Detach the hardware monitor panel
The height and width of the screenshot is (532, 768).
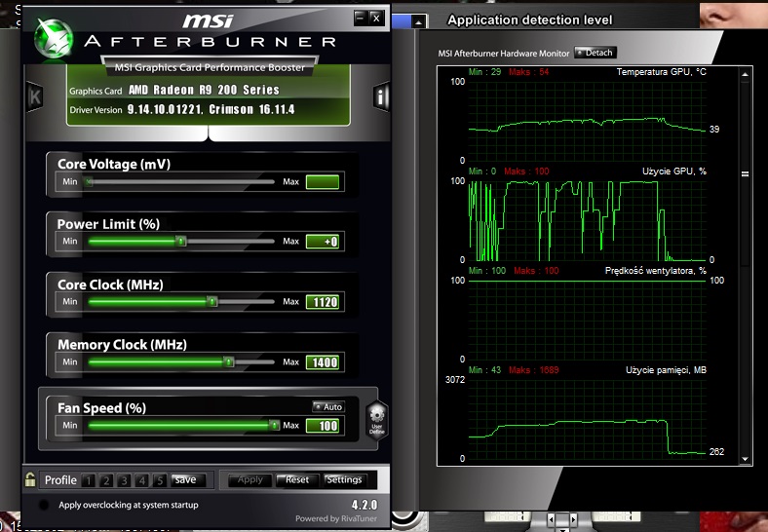(x=595, y=53)
